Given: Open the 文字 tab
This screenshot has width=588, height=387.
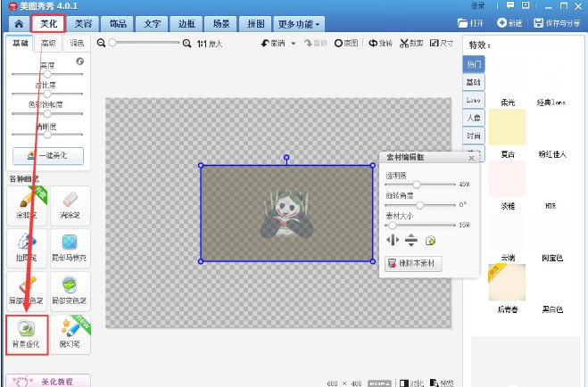Looking at the screenshot, I should [x=153, y=24].
